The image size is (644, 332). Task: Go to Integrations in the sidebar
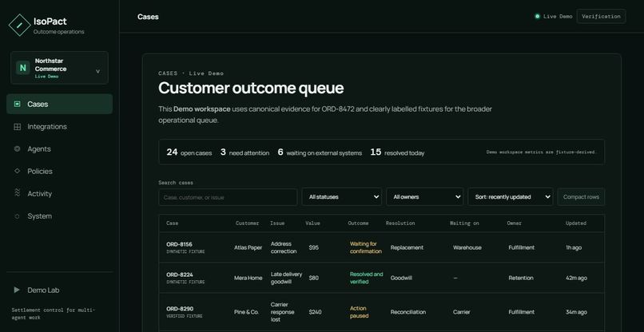click(x=60, y=127)
